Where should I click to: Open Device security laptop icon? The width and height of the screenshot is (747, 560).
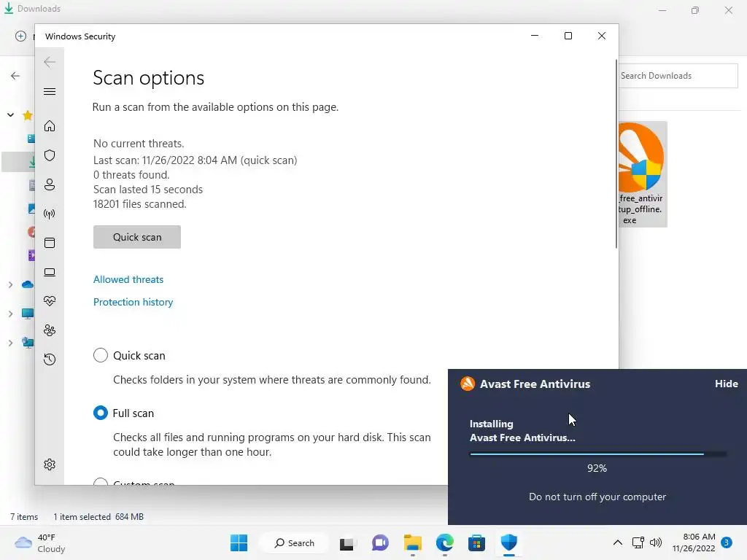click(50, 272)
